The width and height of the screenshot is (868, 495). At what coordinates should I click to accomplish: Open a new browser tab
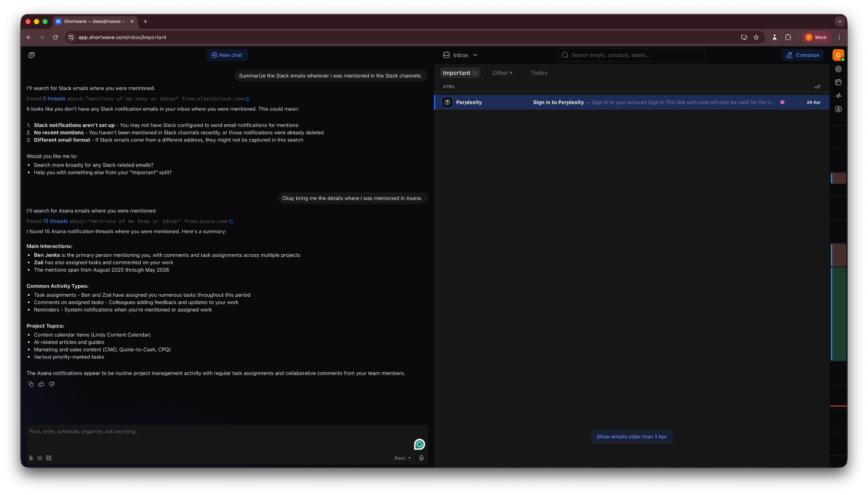pyautogui.click(x=145, y=21)
